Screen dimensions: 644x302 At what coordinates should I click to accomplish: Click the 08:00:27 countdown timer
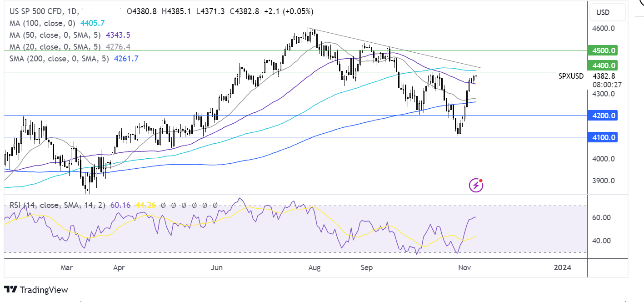click(607, 84)
